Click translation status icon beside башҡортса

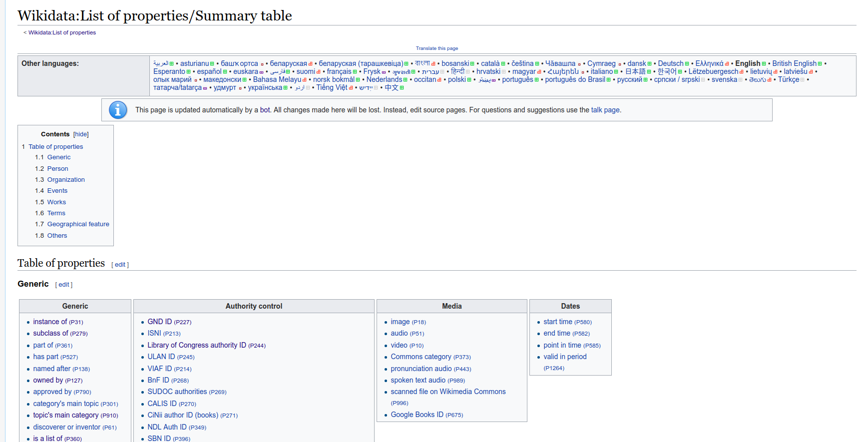[x=262, y=64]
